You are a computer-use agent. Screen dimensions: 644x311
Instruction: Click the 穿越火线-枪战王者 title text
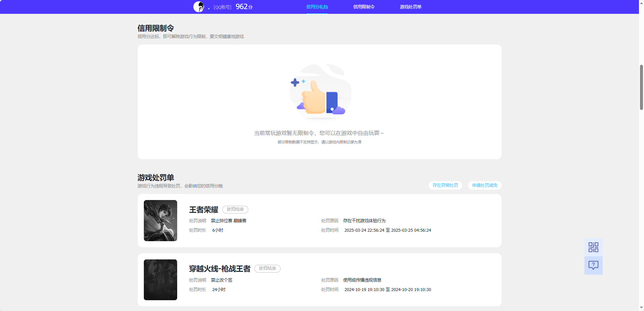[x=220, y=268]
